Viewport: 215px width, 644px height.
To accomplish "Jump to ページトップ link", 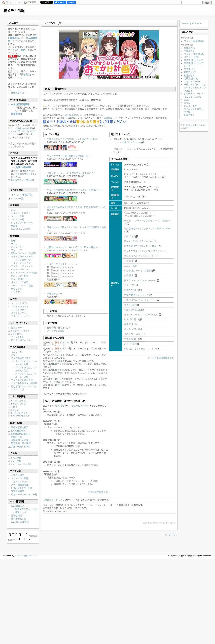I will point(171,535).
